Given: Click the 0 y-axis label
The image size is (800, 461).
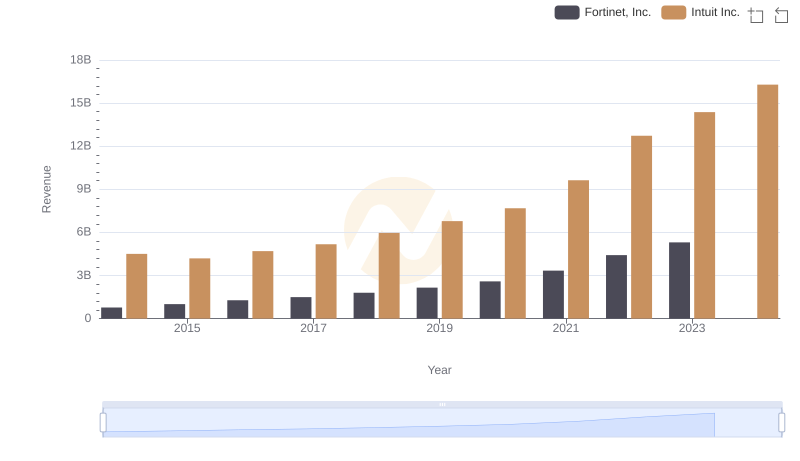Looking at the screenshot, I should tap(88, 318).
